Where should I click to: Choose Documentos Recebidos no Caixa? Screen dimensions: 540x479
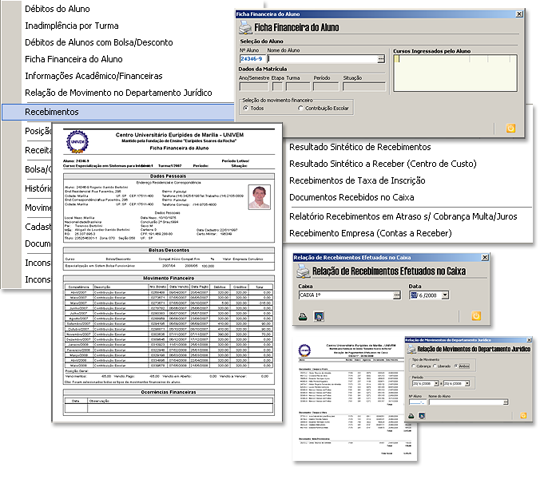[x=352, y=197]
